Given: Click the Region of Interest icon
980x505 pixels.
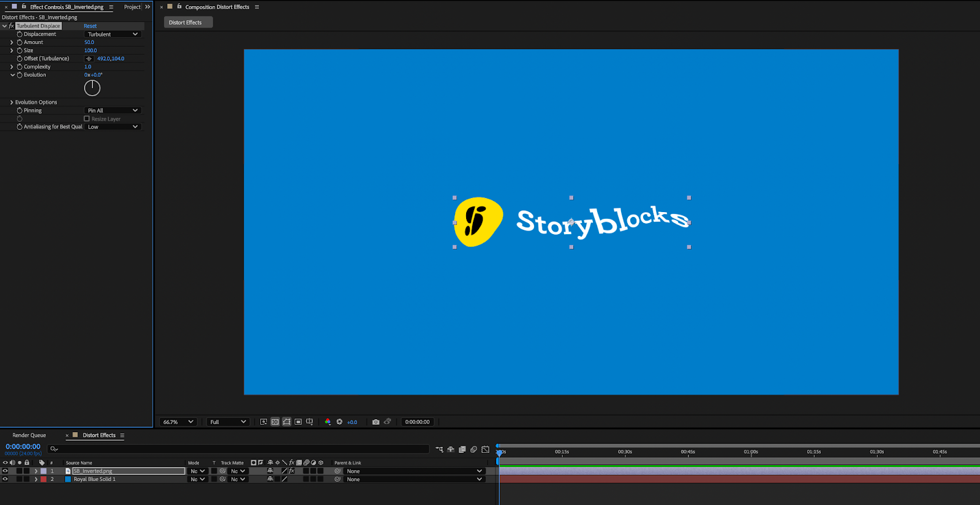Looking at the screenshot, I should (298, 422).
